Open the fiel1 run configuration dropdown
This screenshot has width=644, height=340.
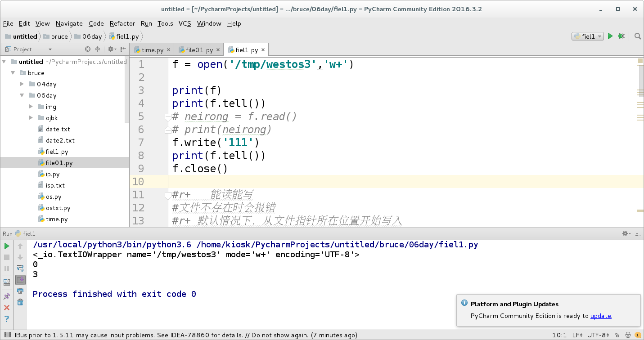click(588, 36)
